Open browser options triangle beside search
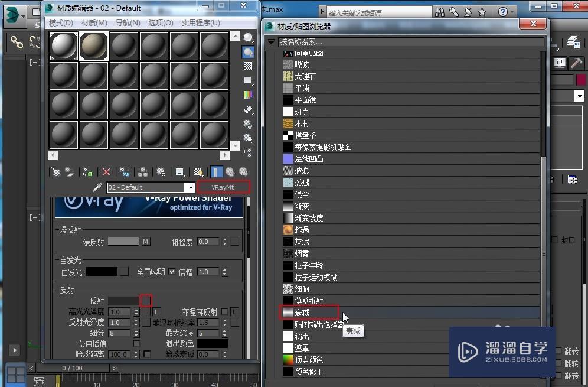The height and width of the screenshot is (387, 588). 272,42
